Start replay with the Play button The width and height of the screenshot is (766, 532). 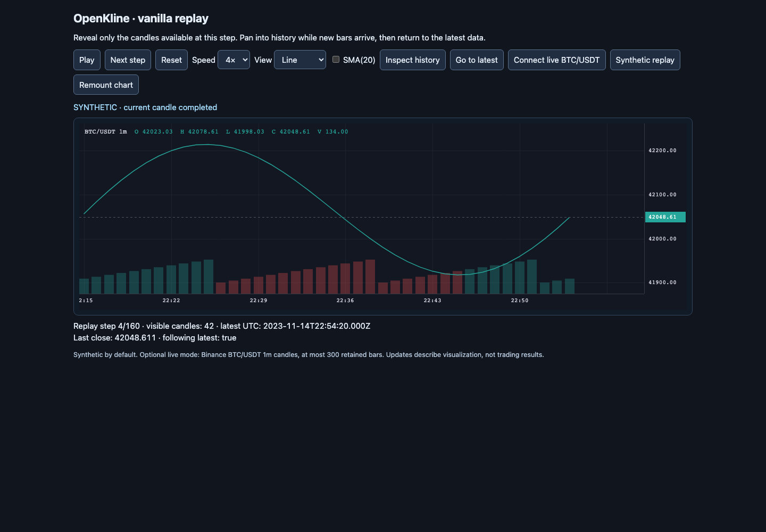[x=87, y=60]
